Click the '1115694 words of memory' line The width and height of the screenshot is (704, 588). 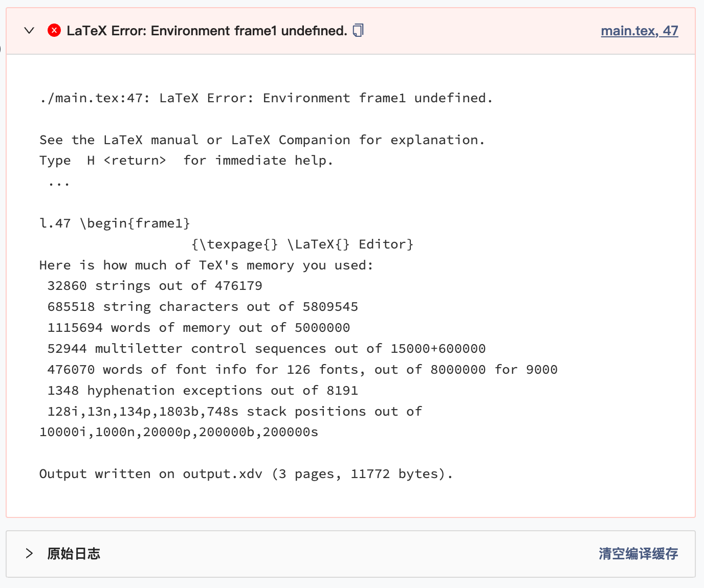(199, 328)
